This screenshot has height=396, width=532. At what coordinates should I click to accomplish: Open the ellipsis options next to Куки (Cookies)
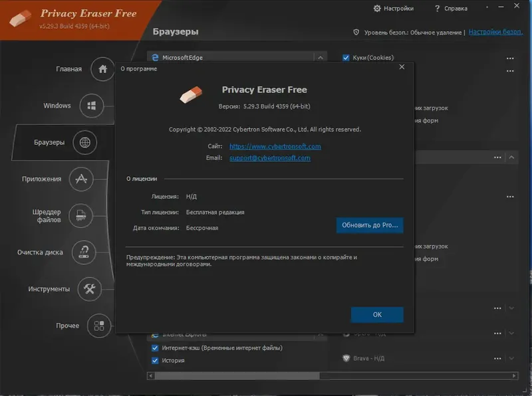click(510, 58)
